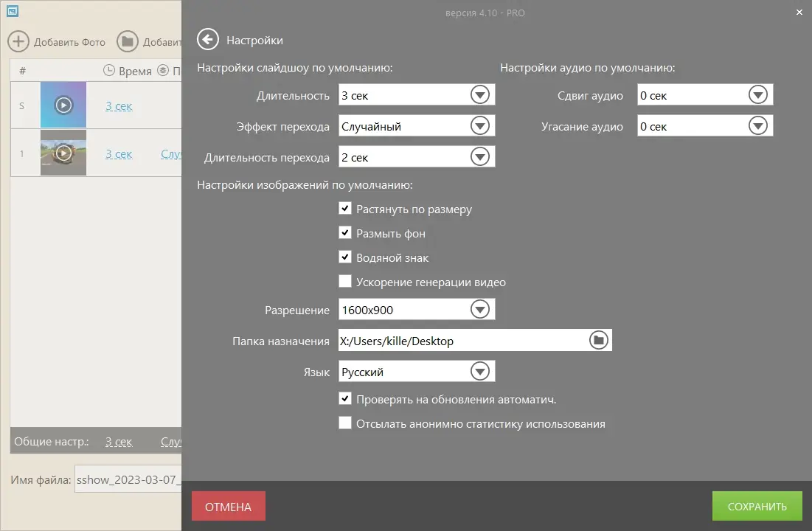Click the app logo icon in title bar
Screen dimensions: 812x531
13,11
